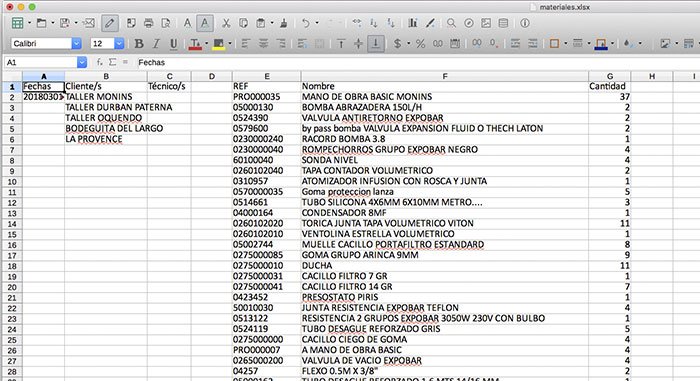This screenshot has width=700, height=381.
Task: Open the Navigator compass icon
Action: tap(469, 23)
